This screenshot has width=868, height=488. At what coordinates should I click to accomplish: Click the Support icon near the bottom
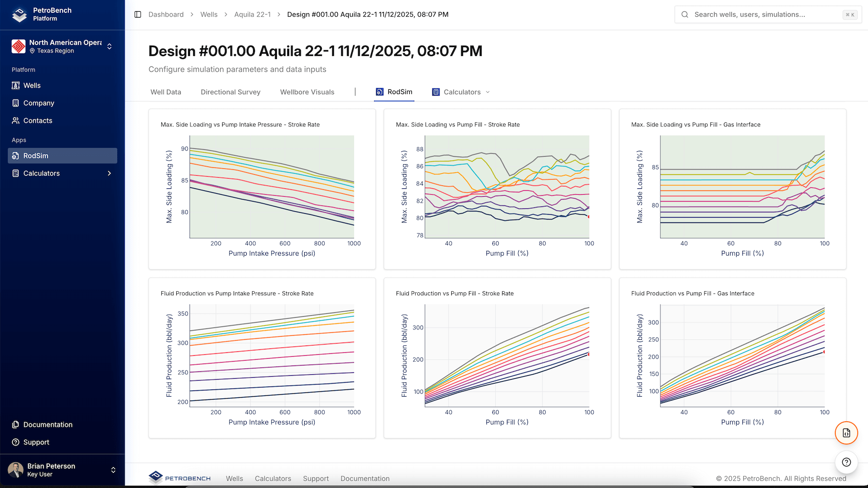tap(16, 442)
